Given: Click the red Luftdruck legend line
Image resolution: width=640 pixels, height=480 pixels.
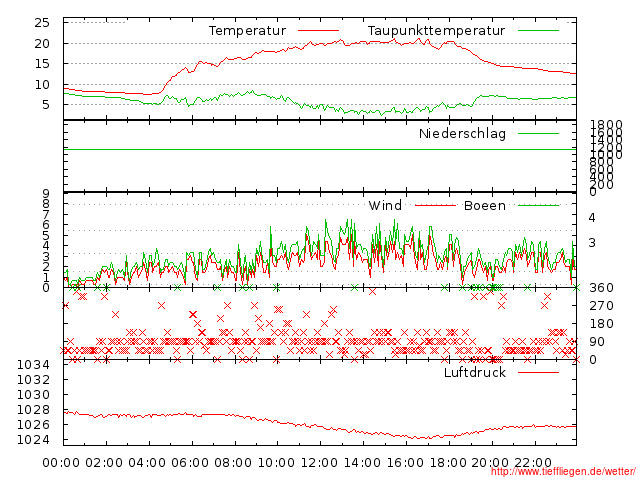Looking at the screenshot, I should click(538, 373).
